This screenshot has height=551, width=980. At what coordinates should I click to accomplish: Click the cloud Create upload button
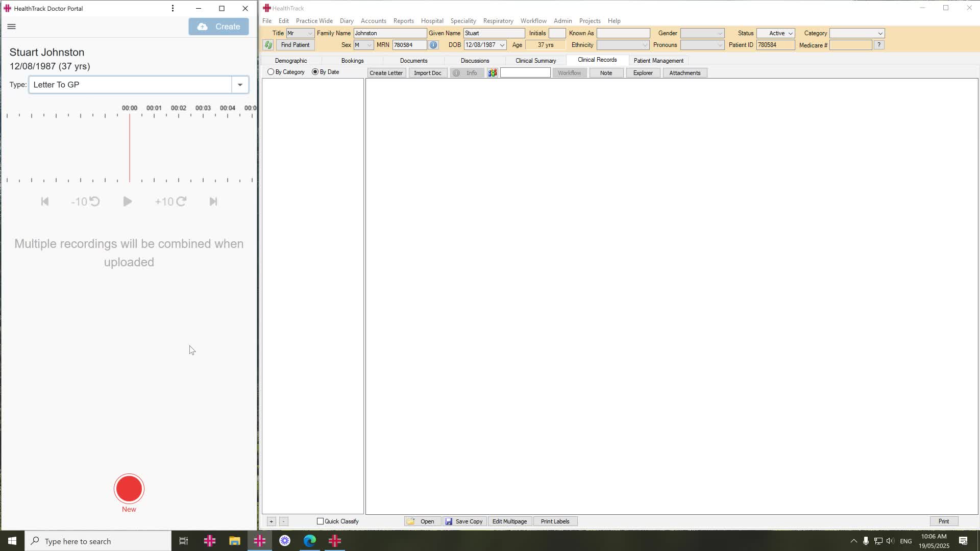218,27
